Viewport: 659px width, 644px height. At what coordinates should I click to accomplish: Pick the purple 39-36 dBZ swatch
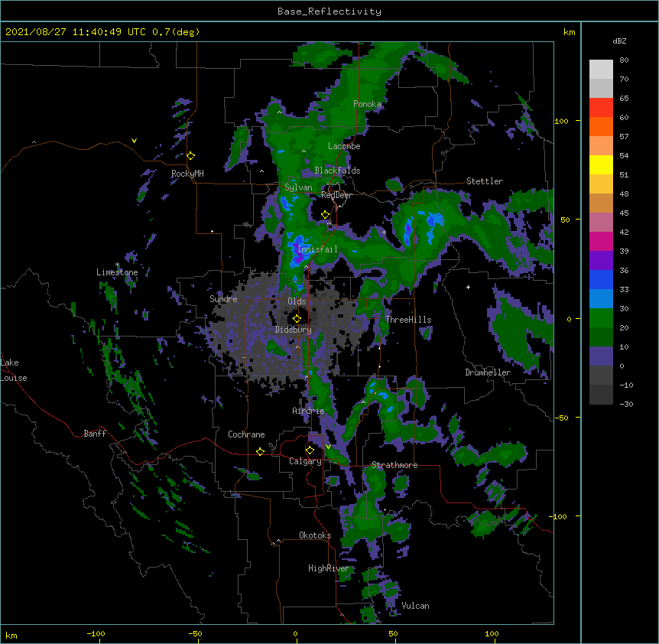click(601, 261)
